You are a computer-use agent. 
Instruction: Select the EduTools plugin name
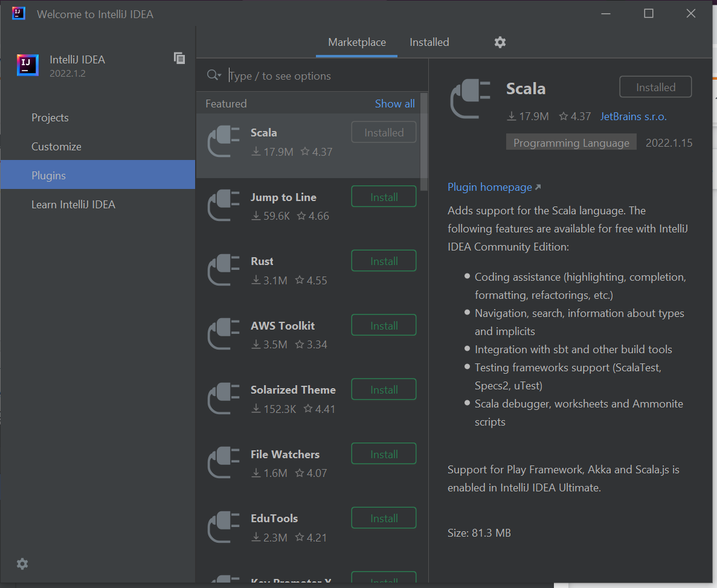274,519
